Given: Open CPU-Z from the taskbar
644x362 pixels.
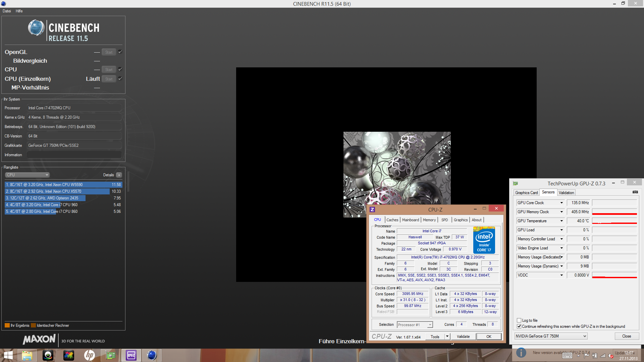Looking at the screenshot, I should 131,355.
